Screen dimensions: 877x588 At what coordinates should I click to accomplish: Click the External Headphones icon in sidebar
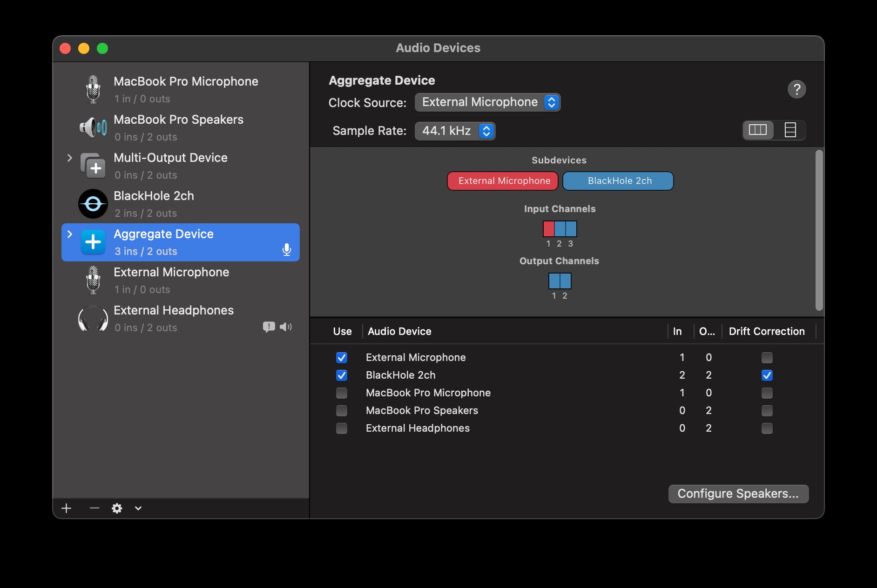coord(93,319)
